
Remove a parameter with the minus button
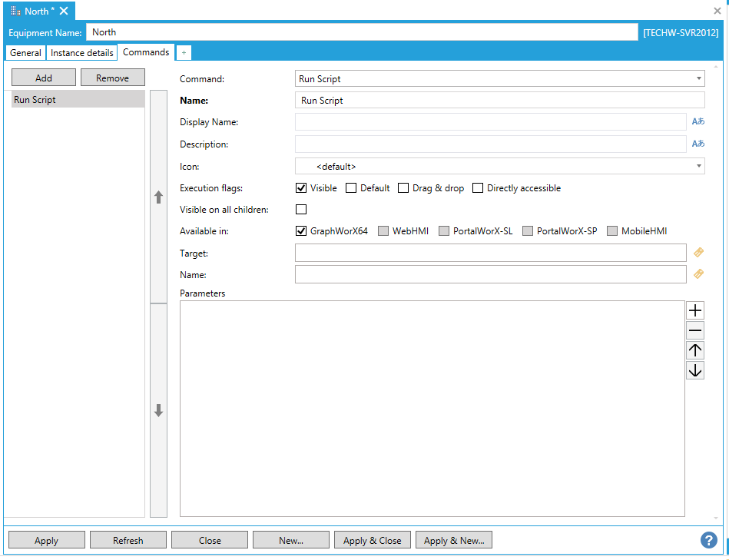(x=695, y=330)
